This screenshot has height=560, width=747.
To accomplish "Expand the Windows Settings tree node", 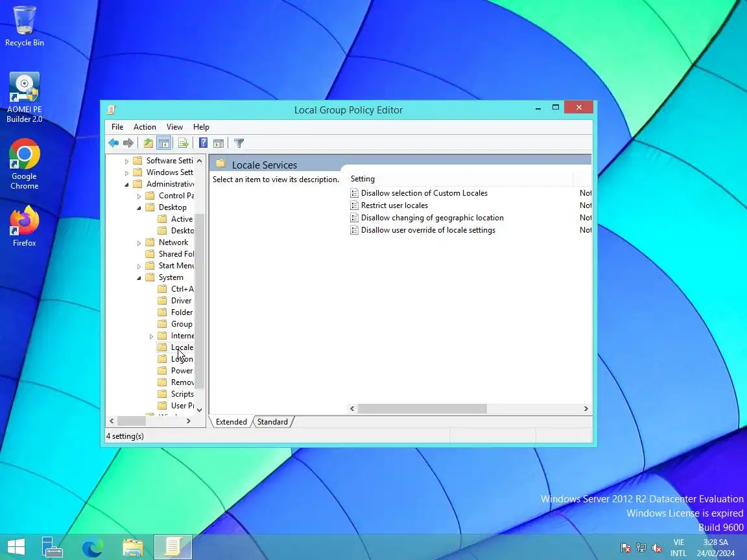I will [126, 173].
